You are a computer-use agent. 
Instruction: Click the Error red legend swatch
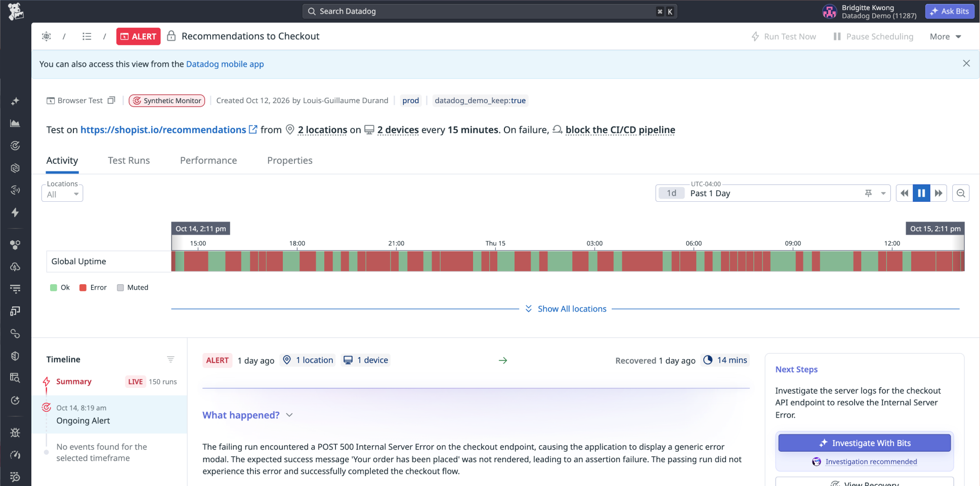coord(83,288)
